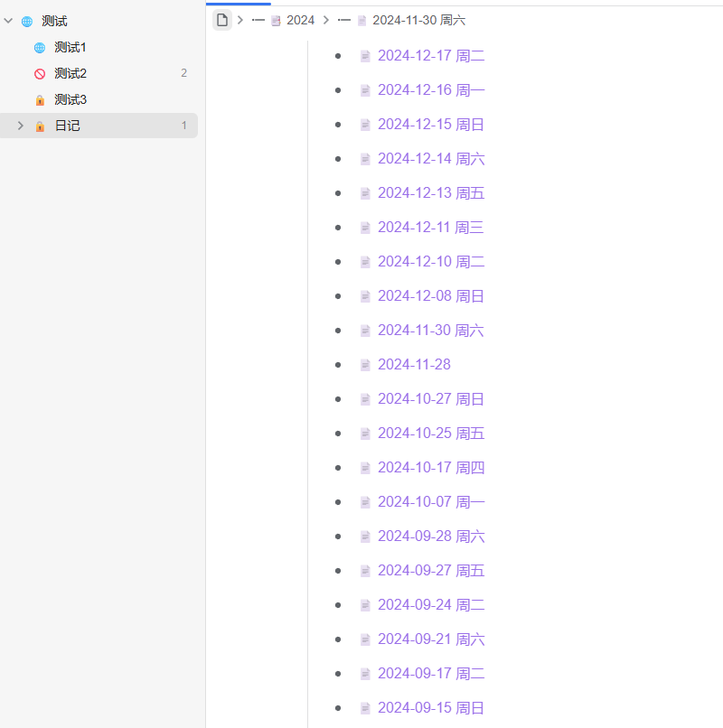Click the doc icon next to the 2024-11-30 周六 list link

pyautogui.click(x=365, y=331)
